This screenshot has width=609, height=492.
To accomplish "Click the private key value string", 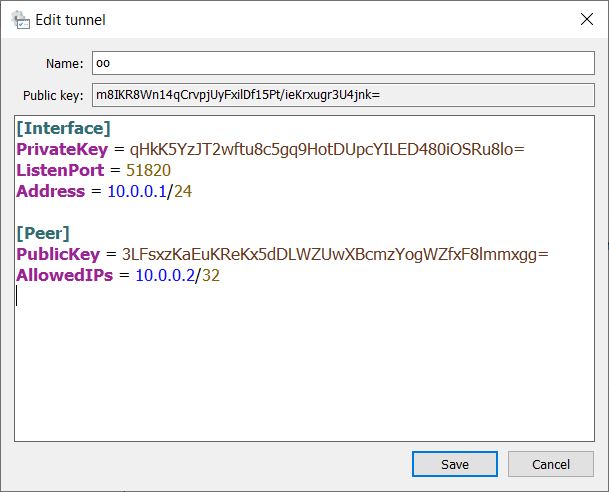I will 327,149.
